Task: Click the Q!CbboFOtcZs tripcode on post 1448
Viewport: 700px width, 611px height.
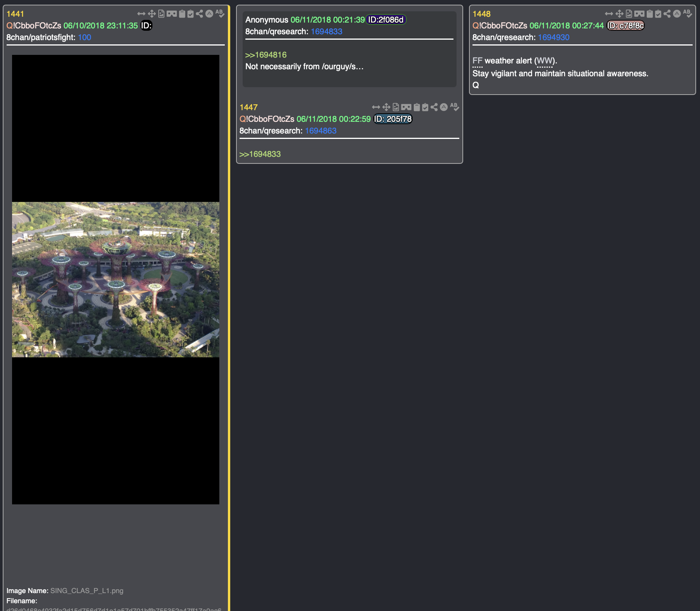Action: [x=500, y=26]
